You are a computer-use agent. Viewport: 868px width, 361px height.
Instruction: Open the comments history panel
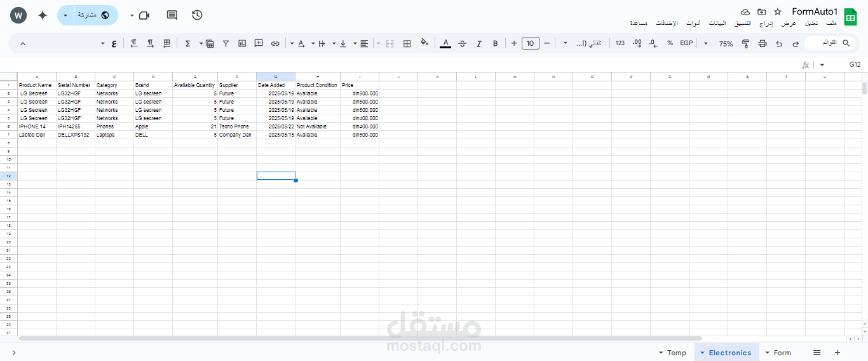[172, 15]
